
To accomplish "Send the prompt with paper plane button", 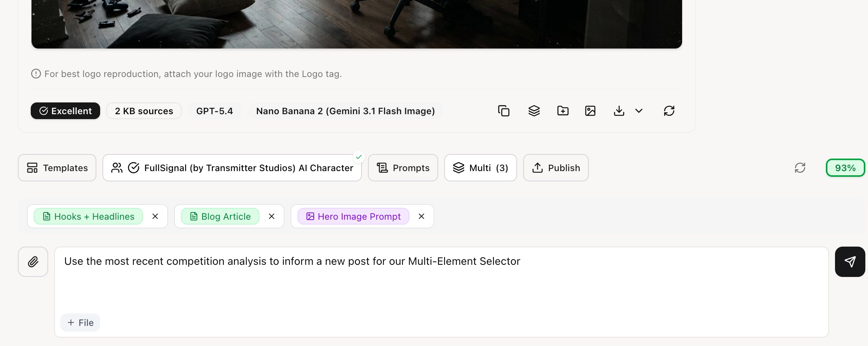I will tap(850, 262).
